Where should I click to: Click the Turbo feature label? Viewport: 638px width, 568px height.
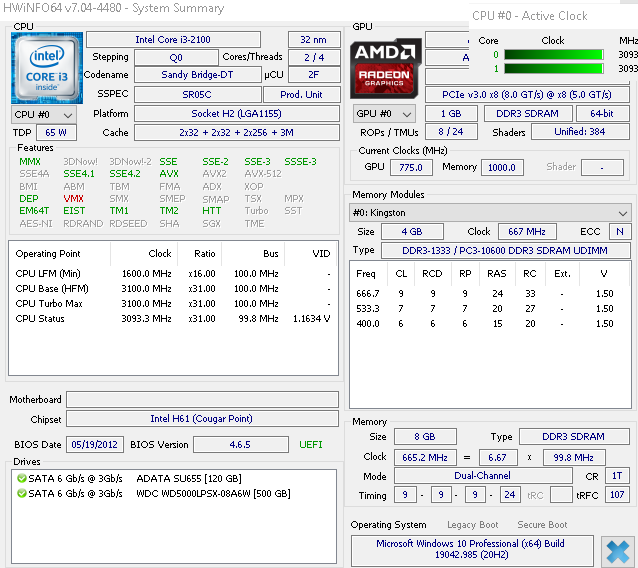(256, 211)
